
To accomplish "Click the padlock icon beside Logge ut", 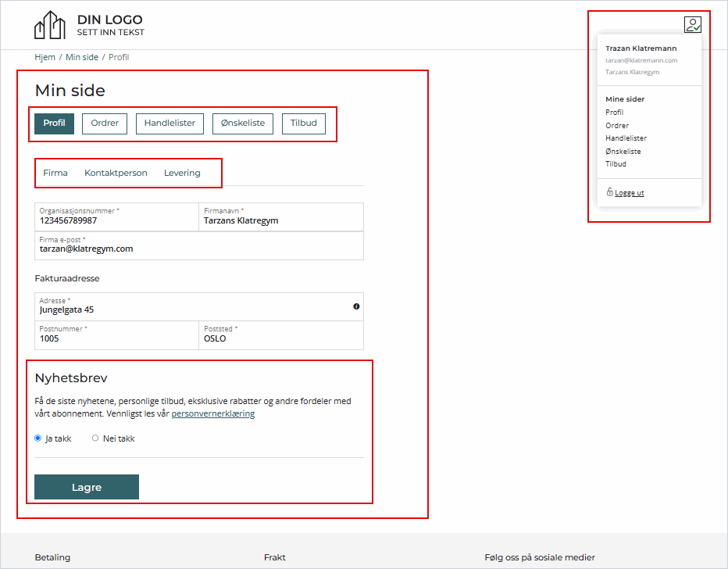I will (609, 192).
